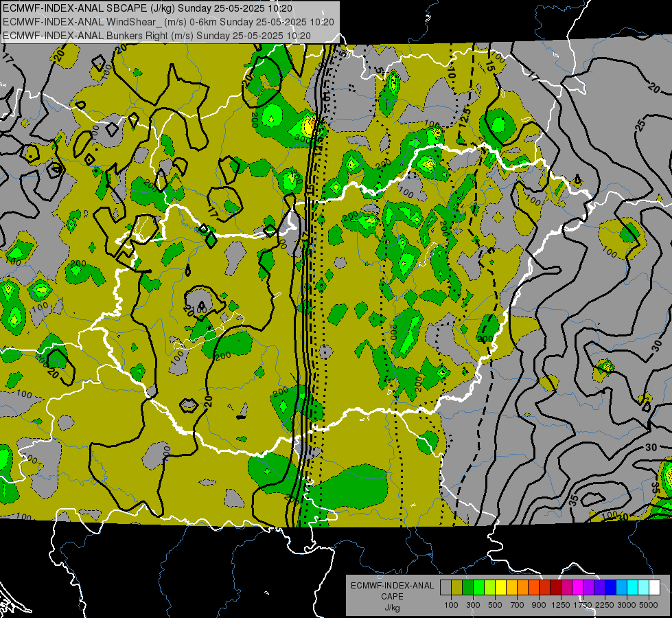
Task: Click the 1250 tick label under legend
Action: coord(561,605)
